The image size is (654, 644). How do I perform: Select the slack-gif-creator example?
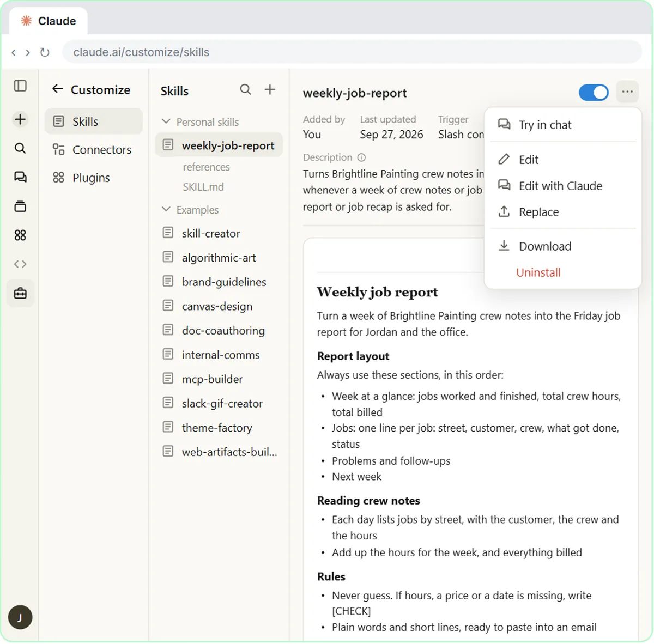pos(219,403)
